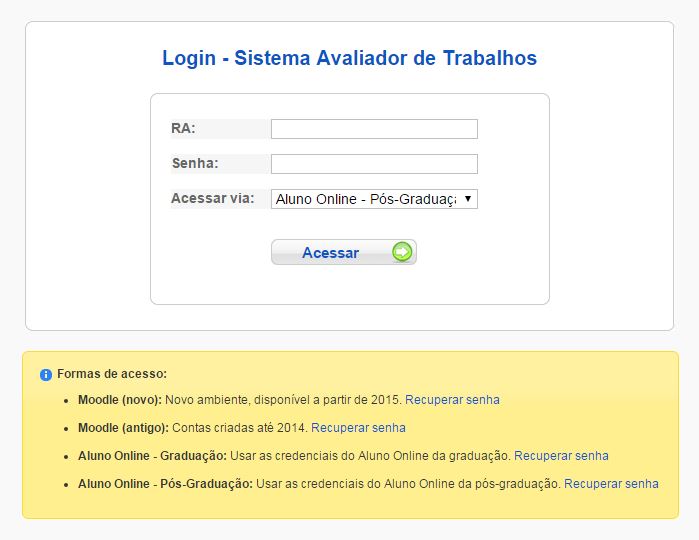Click the Formas de acesso heading text
The width and height of the screenshot is (699, 540).
pos(112,374)
